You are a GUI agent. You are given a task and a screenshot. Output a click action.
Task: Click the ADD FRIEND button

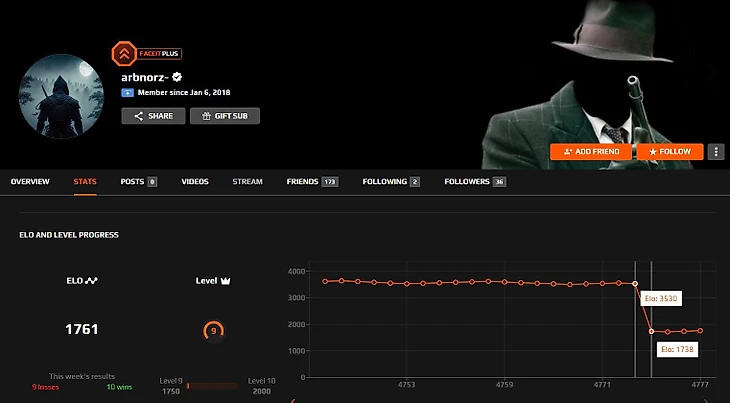pos(591,152)
